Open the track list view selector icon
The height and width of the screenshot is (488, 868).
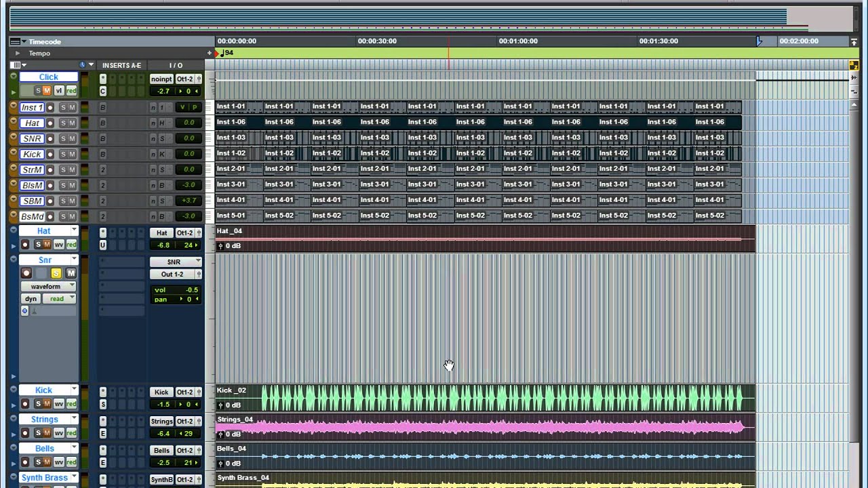pos(15,65)
